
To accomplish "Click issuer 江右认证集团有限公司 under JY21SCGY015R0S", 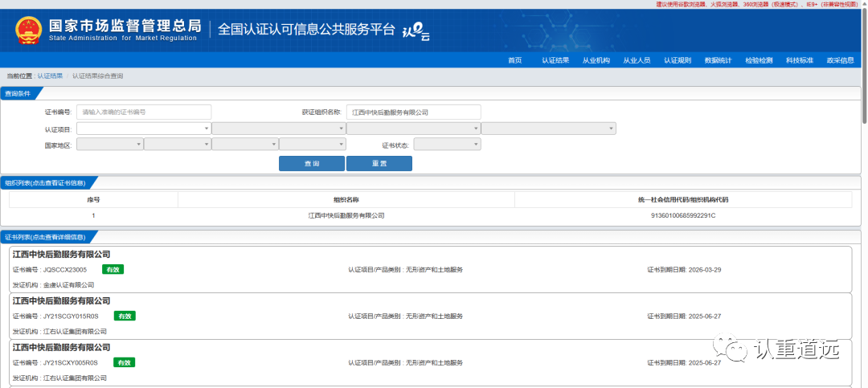I will pyautogui.click(x=76, y=332).
